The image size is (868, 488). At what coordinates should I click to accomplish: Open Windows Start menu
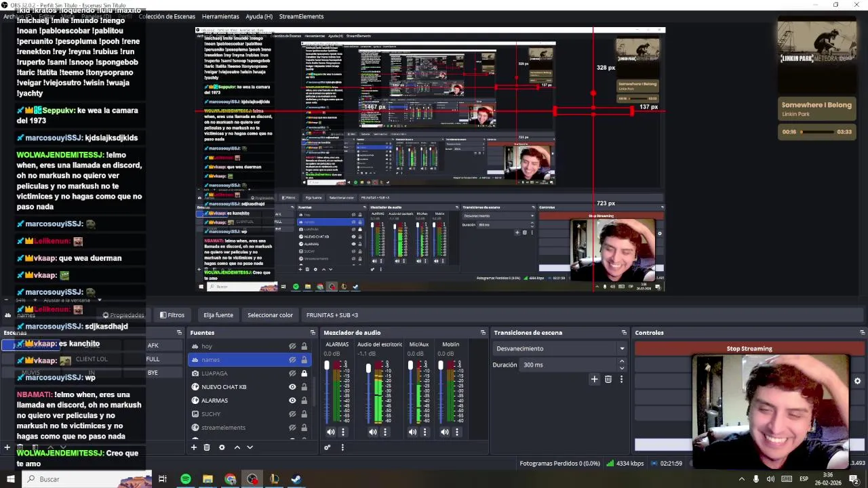(10, 479)
